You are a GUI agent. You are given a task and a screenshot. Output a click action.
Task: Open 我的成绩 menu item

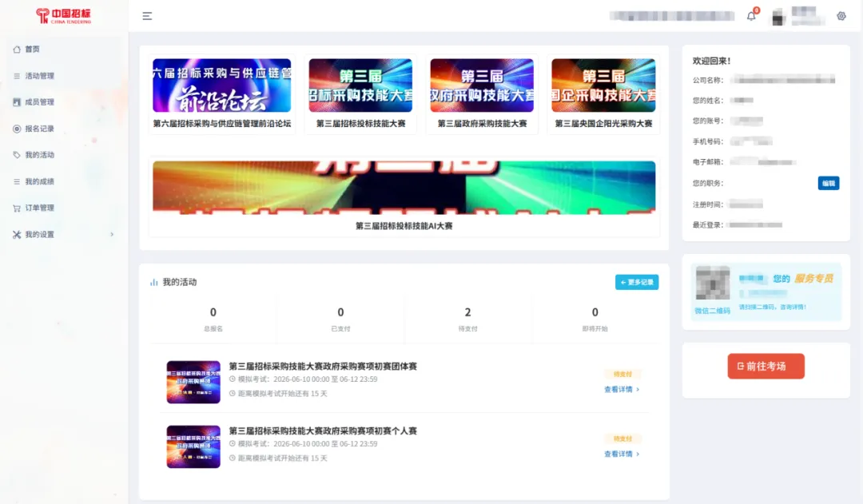tap(40, 181)
